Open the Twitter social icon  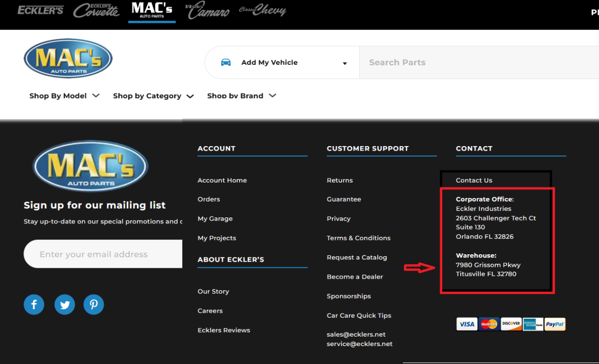click(64, 304)
